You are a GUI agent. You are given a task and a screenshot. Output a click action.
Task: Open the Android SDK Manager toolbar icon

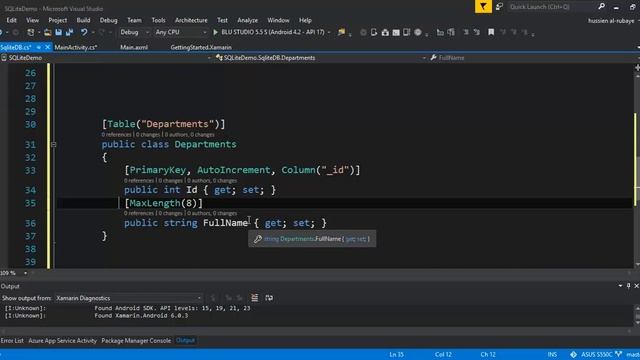(x=385, y=32)
